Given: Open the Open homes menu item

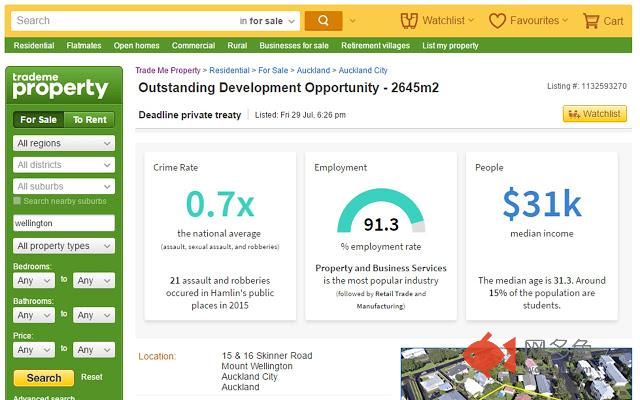Looking at the screenshot, I should tap(136, 45).
